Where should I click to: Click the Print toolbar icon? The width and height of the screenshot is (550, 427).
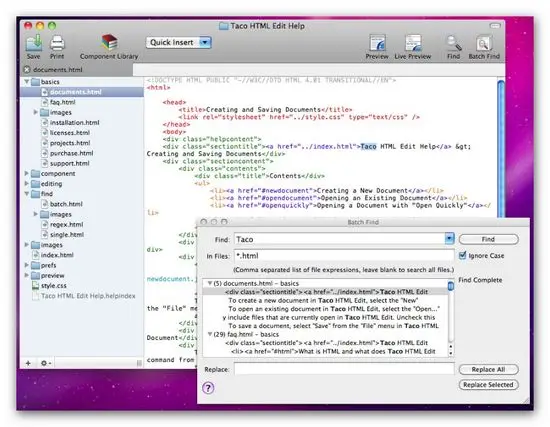(57, 44)
